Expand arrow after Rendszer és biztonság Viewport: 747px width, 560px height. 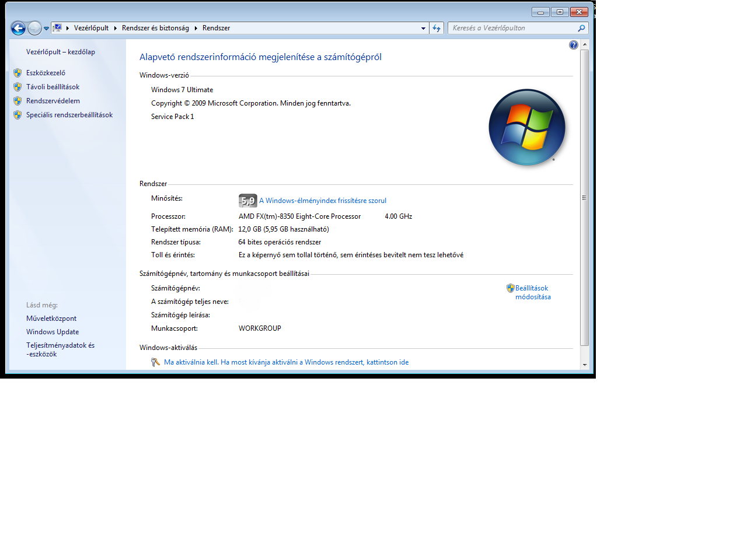pyautogui.click(x=196, y=28)
